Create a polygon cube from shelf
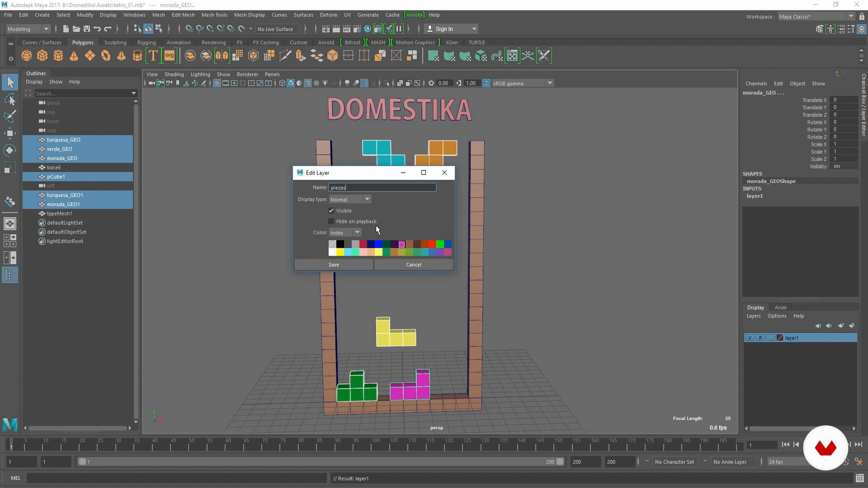Screen dimensions: 868x488 [42, 56]
